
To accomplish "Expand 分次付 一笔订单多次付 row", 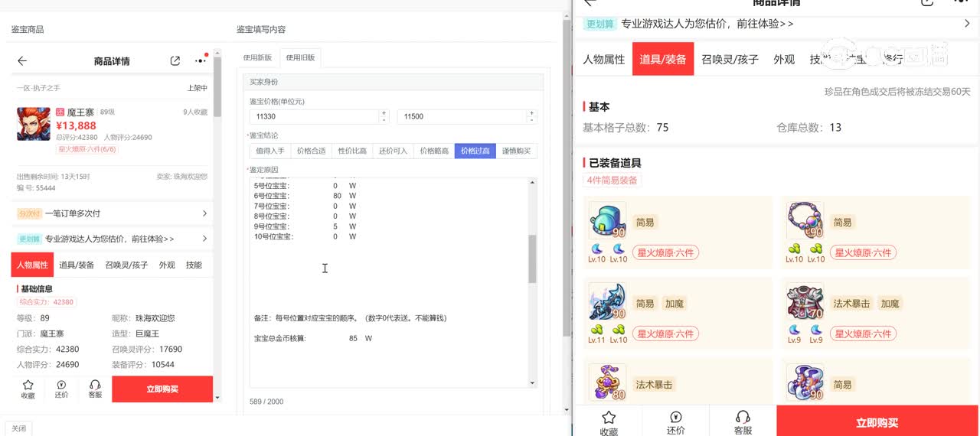I will point(112,213).
